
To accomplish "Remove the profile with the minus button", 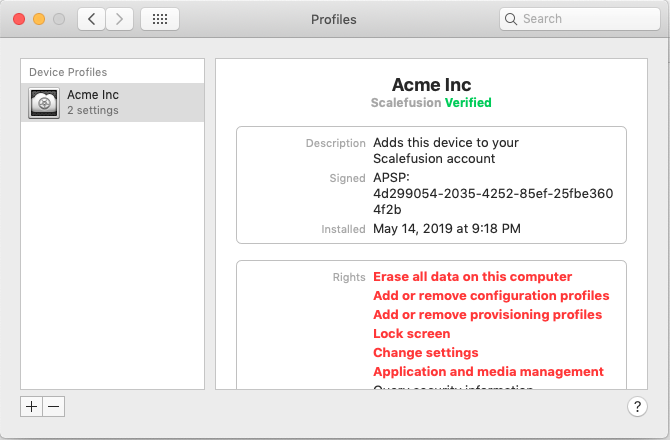I will (54, 406).
